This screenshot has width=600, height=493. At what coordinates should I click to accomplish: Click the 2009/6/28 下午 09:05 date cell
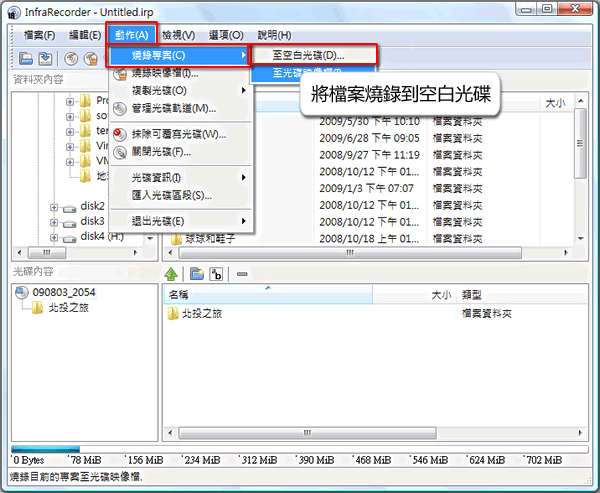coord(369,138)
